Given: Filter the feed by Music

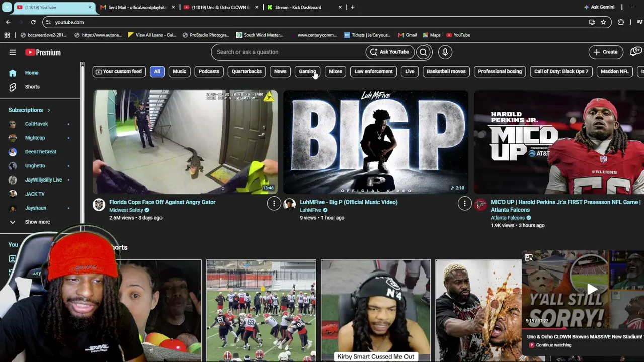Looking at the screenshot, I should [x=179, y=72].
